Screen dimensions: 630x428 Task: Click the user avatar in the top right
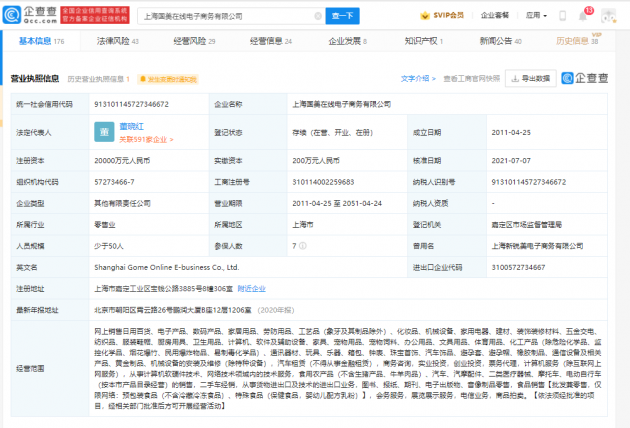(x=609, y=16)
